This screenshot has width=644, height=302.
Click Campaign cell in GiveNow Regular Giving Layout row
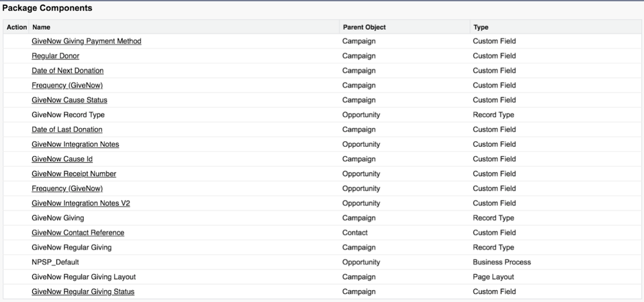pyautogui.click(x=358, y=277)
